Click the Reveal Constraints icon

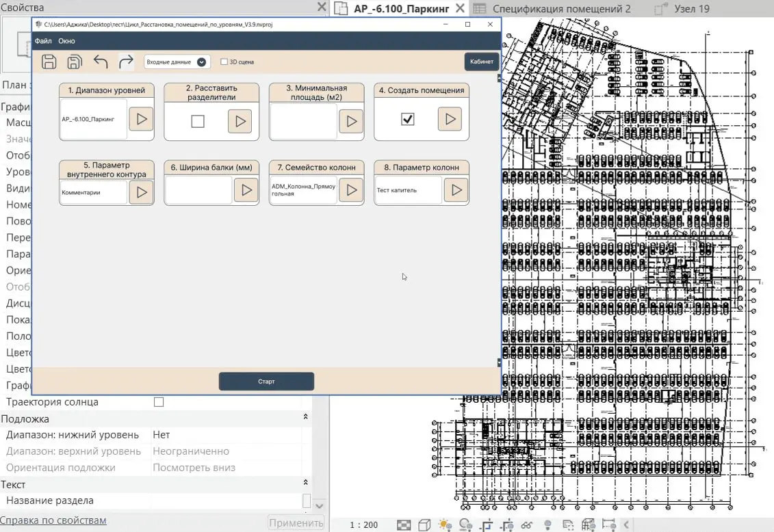pyautogui.click(x=609, y=525)
